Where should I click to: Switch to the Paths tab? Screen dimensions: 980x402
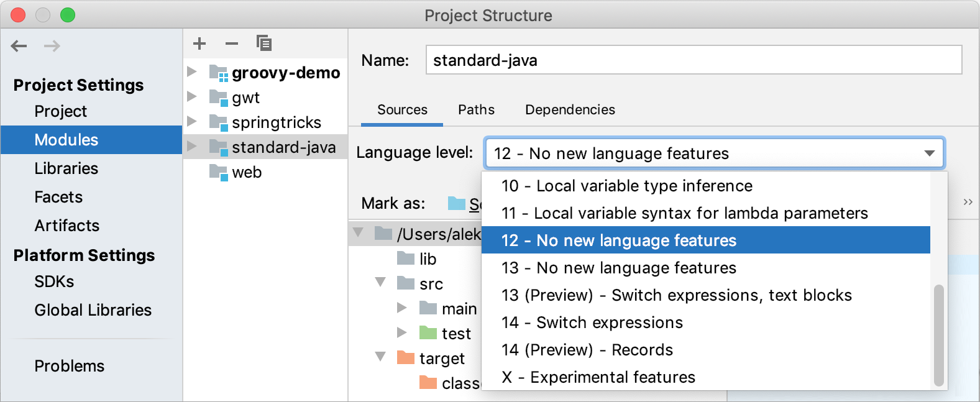476,109
